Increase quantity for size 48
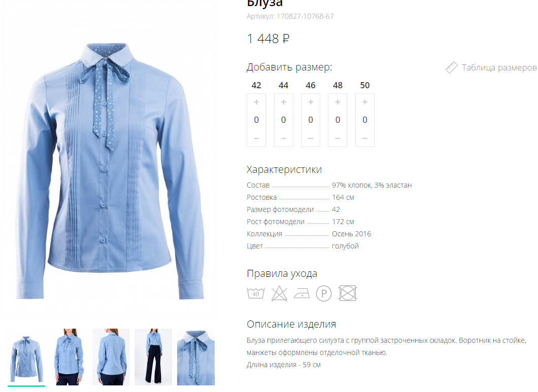The height and width of the screenshot is (392, 538). (x=338, y=102)
